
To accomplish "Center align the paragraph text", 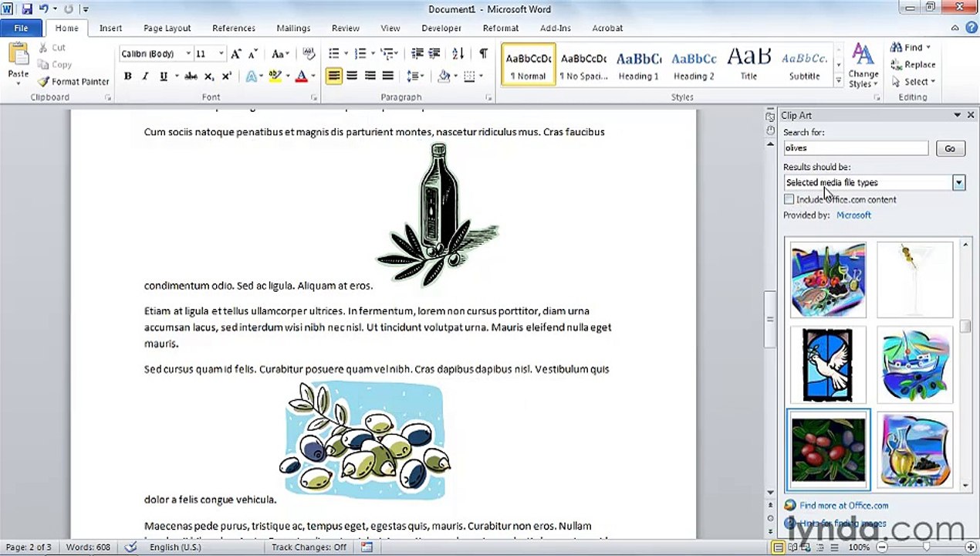I will (352, 76).
